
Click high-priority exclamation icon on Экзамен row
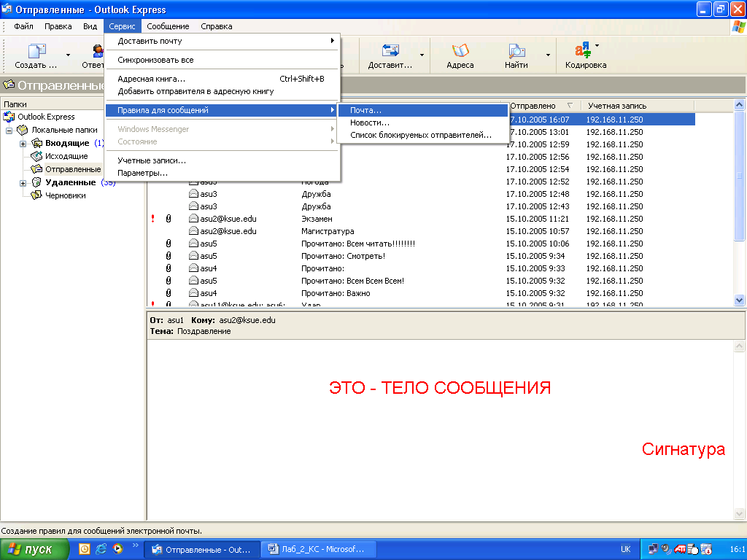pyautogui.click(x=153, y=219)
